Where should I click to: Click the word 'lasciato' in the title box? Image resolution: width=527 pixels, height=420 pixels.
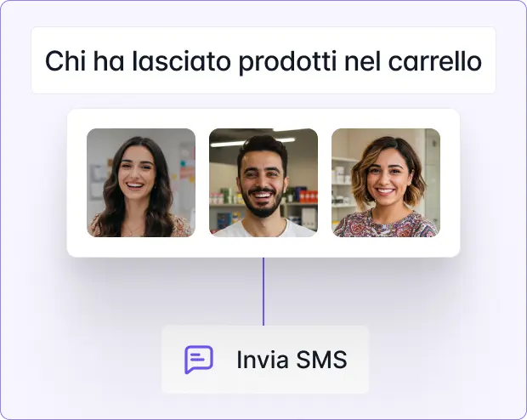point(181,61)
